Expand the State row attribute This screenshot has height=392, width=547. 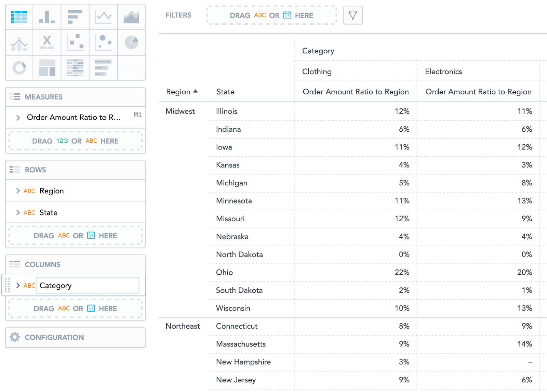pos(18,213)
